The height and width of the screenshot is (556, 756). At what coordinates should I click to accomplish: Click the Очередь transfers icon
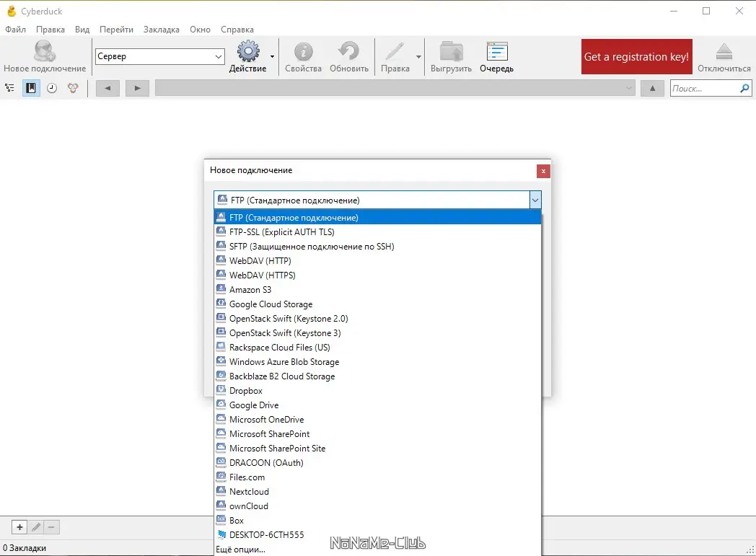click(496, 56)
